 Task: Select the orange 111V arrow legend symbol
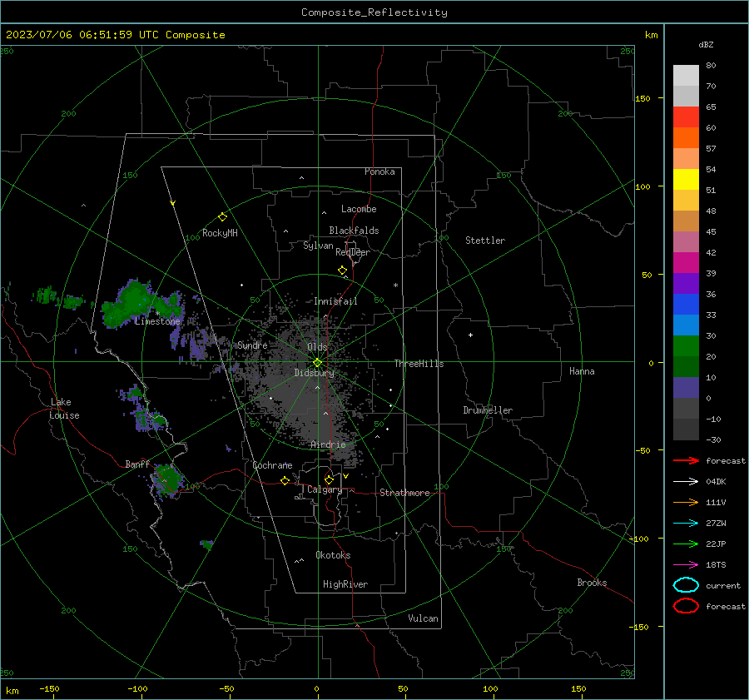pyautogui.click(x=686, y=502)
